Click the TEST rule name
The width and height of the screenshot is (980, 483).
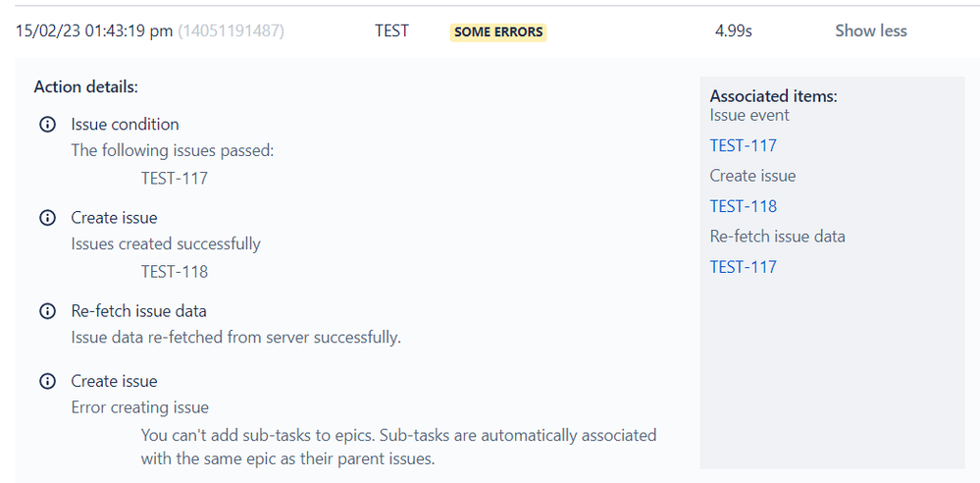point(391,30)
